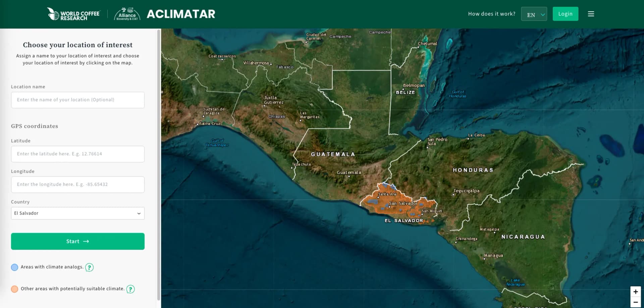The width and height of the screenshot is (644, 308).
Task: Zoom in on the map
Action: (x=636, y=291)
